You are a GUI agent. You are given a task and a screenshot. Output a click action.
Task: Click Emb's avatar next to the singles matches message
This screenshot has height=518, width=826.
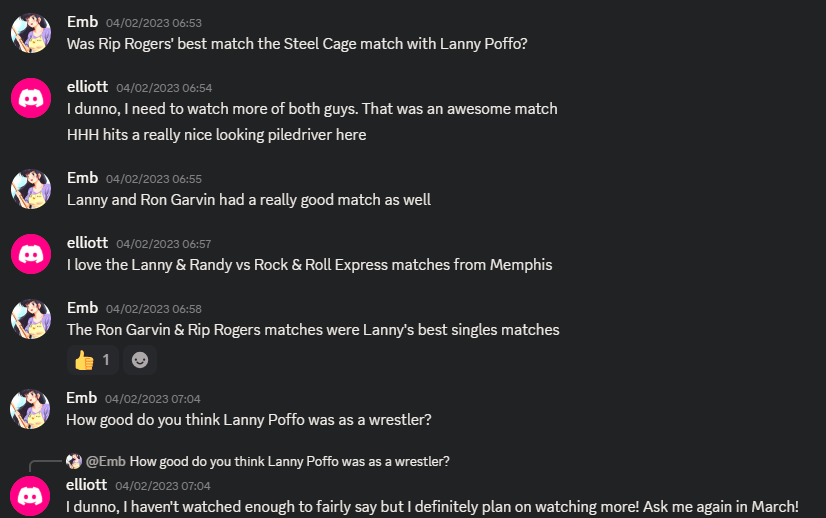click(31, 318)
